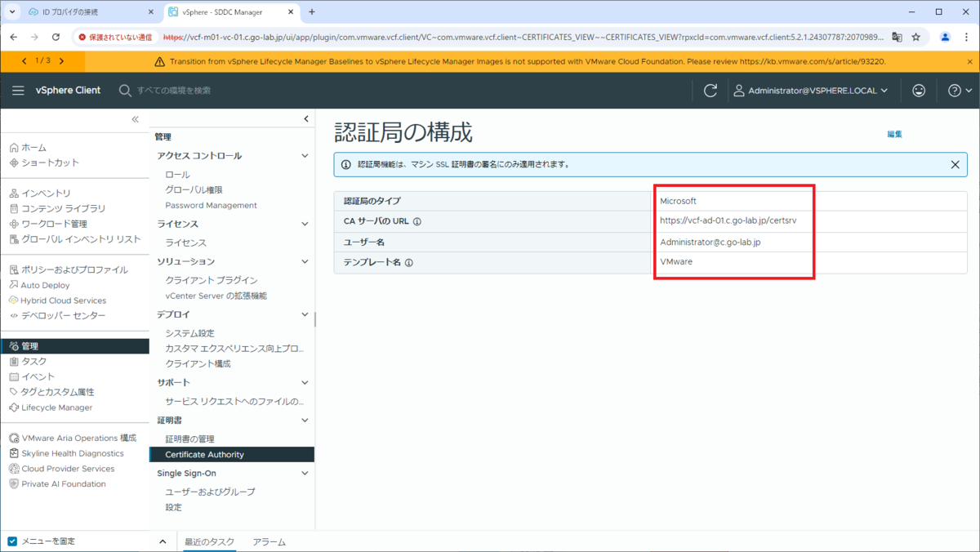The width and height of the screenshot is (980, 552).
Task: Click the Workload Management icon
Action: coord(14,224)
